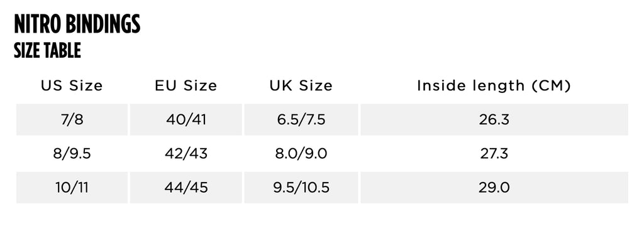Click the 26.3 inside length cell
Image resolution: width=644 pixels, height=226 pixels.
[494, 119]
